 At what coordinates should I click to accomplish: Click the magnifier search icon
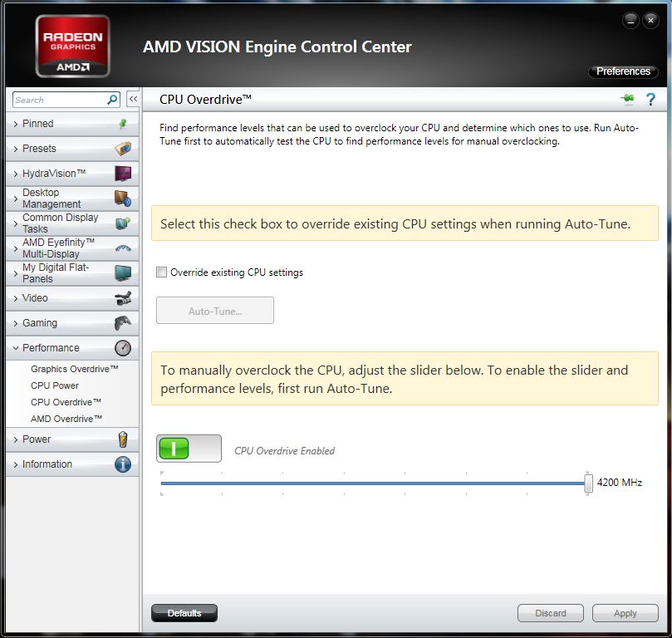point(112,100)
